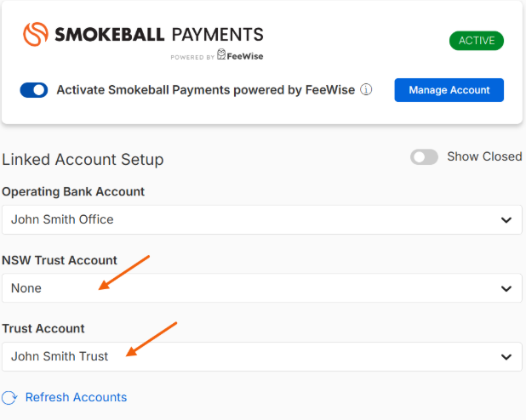
Task: Click the SMOKEBALL PAYMENTS wordmark
Action: click(x=159, y=35)
